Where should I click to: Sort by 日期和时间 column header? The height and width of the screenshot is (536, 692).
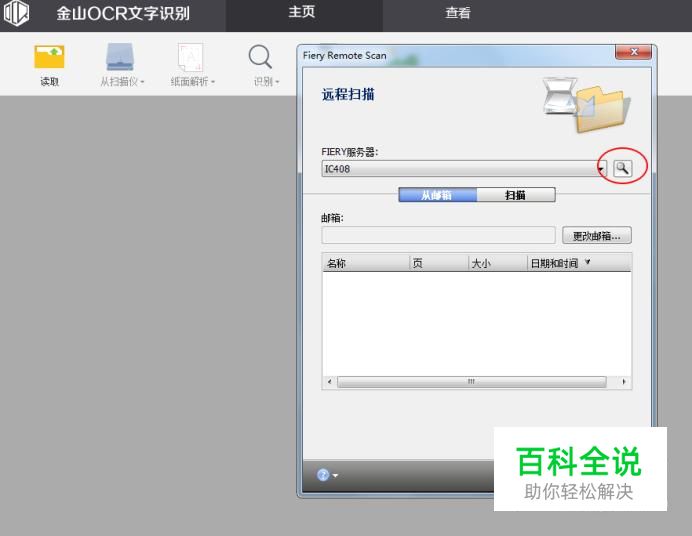pyautogui.click(x=579, y=263)
